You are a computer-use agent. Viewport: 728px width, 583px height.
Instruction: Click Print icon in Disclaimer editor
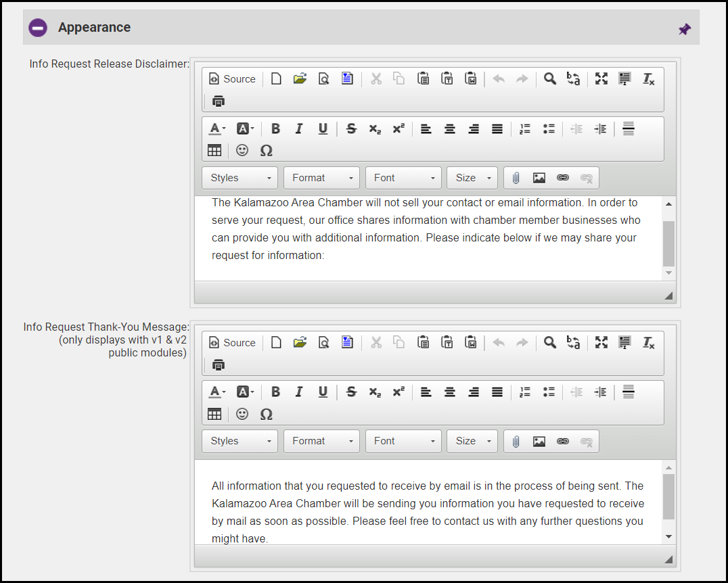click(x=219, y=101)
